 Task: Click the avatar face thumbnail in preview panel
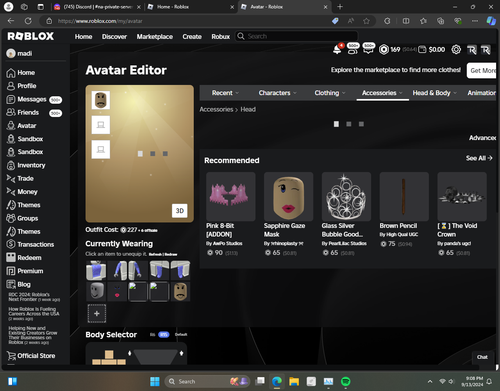(101, 100)
